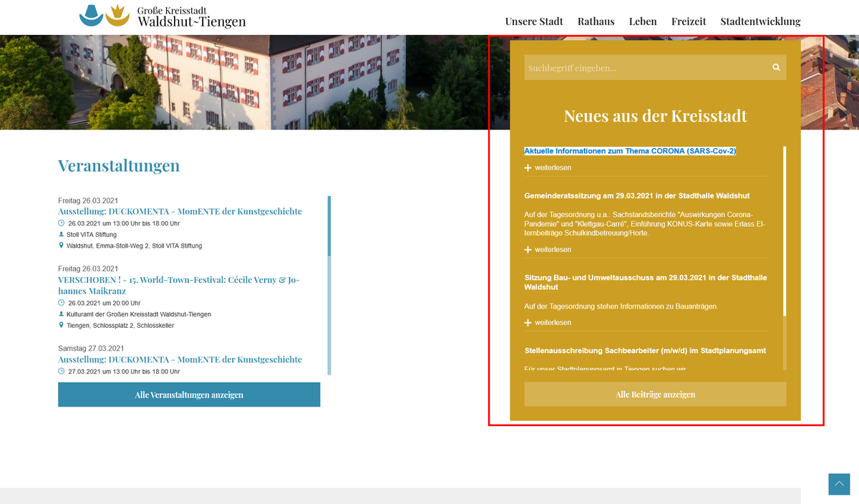Open the Unsere Stadt menu
The image size is (859, 504).
pos(534,21)
